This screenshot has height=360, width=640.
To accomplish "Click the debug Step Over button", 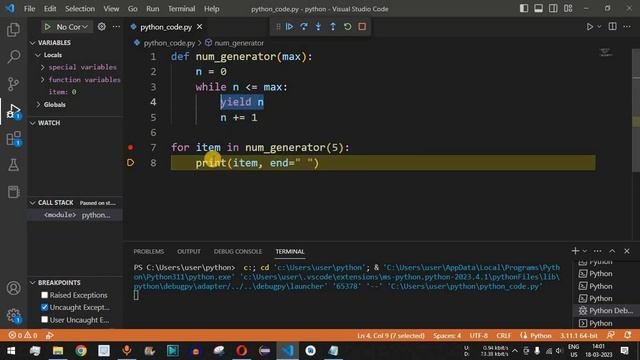I will click(304, 27).
